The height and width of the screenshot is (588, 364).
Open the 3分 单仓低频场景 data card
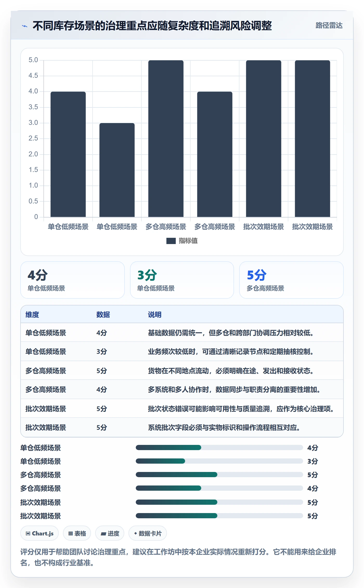click(x=182, y=280)
